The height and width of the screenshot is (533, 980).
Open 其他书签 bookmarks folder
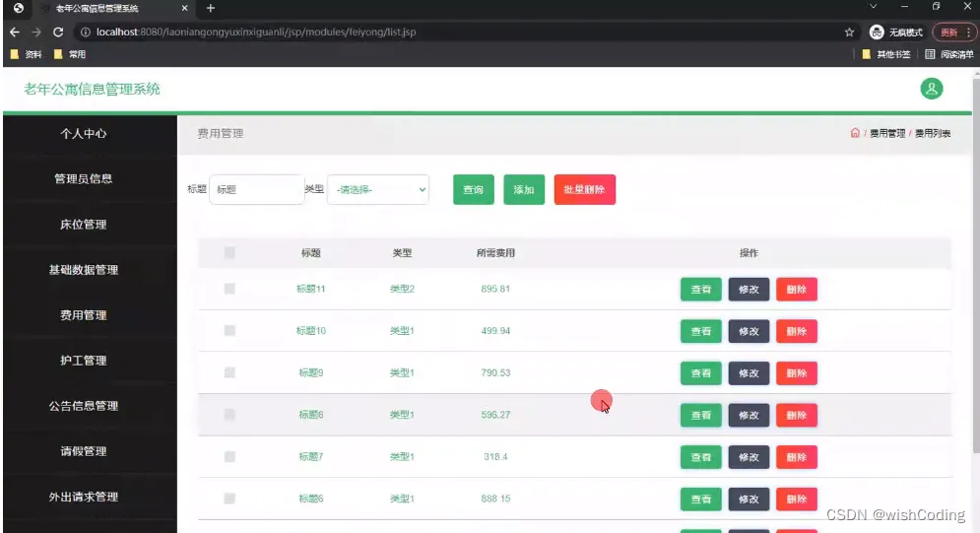[886, 54]
